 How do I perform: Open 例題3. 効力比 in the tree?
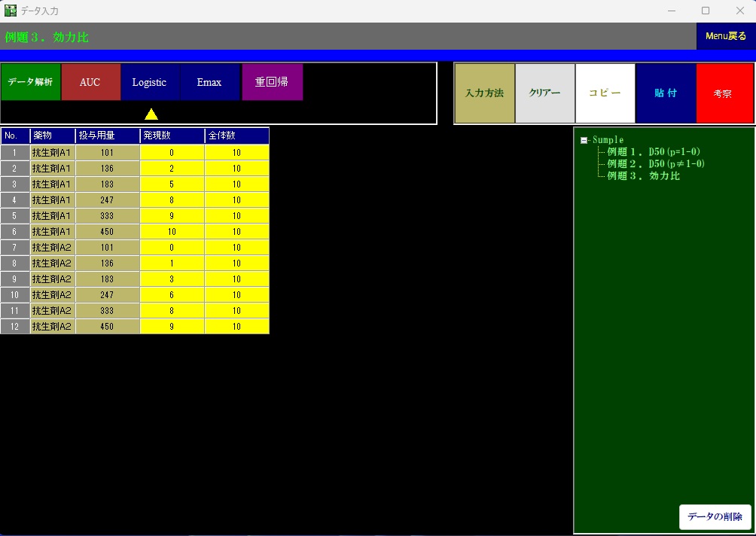[643, 175]
